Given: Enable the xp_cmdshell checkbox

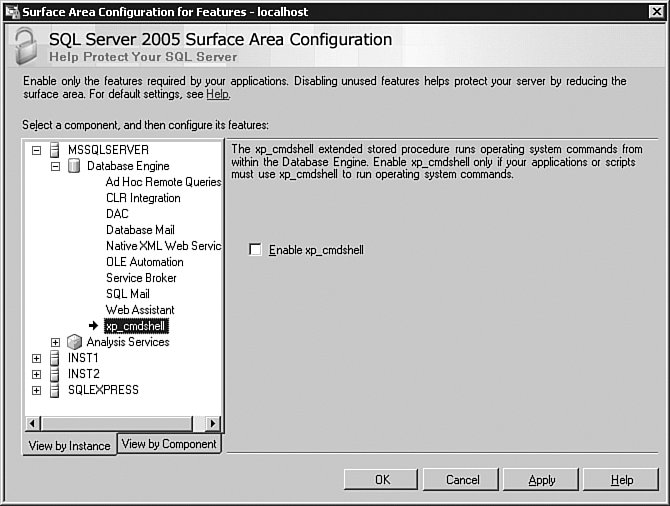Looking at the screenshot, I should [255, 250].
